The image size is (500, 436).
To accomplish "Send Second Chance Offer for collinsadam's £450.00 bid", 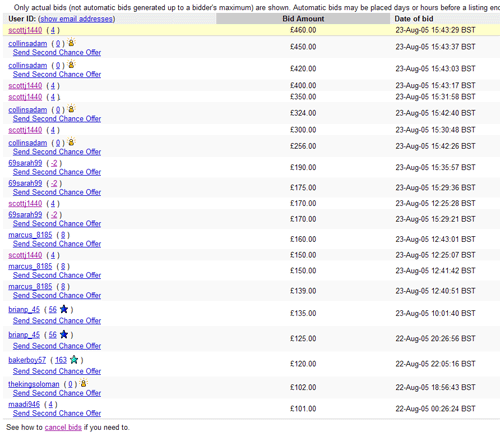I will tap(57, 52).
